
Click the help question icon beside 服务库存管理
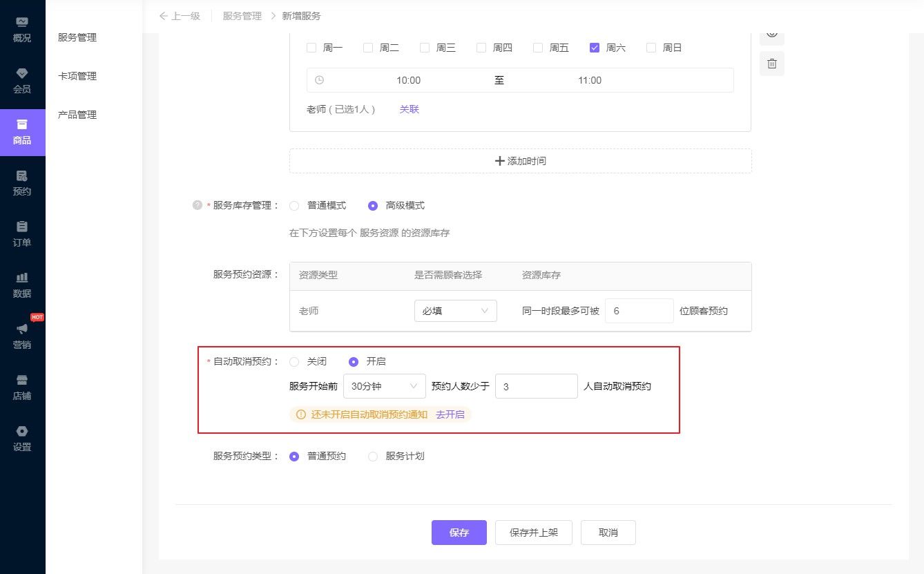198,205
